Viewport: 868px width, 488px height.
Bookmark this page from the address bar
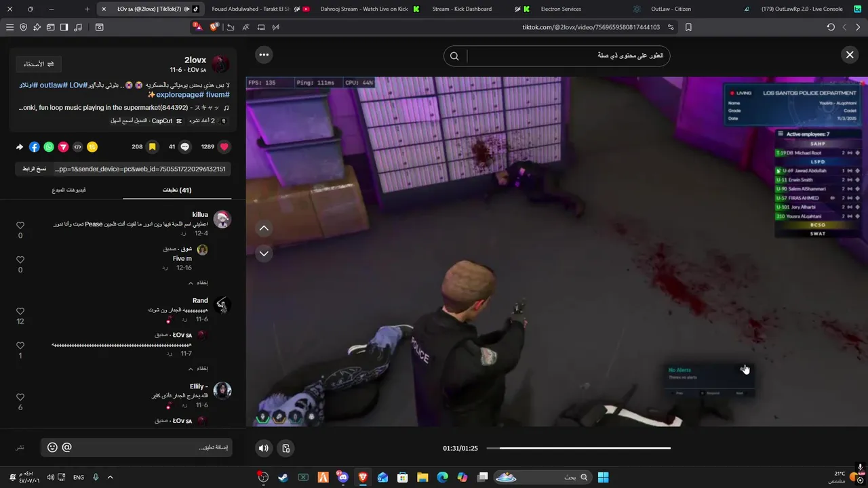(x=688, y=27)
